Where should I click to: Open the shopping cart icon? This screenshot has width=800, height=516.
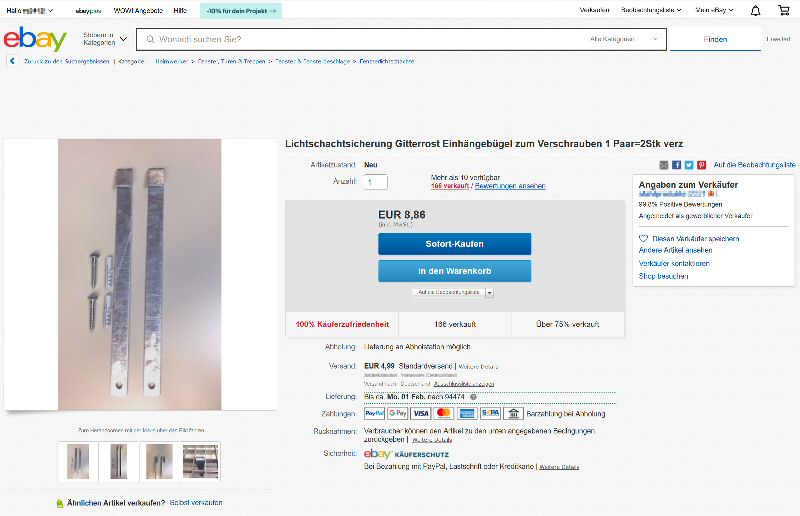(x=784, y=10)
